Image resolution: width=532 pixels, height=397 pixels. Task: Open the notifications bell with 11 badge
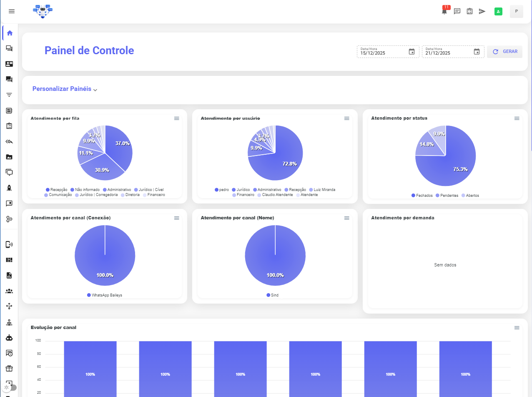pos(444,11)
